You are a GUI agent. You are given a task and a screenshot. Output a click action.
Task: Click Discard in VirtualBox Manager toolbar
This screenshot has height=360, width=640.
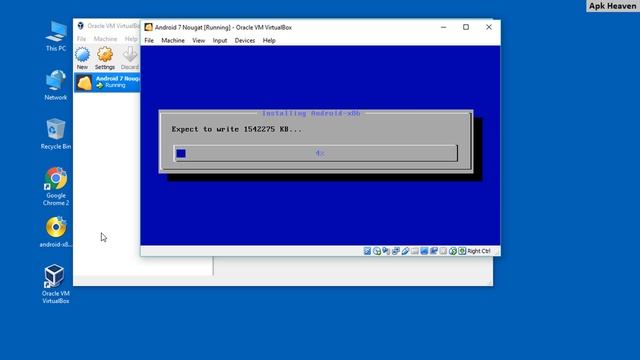(130, 58)
